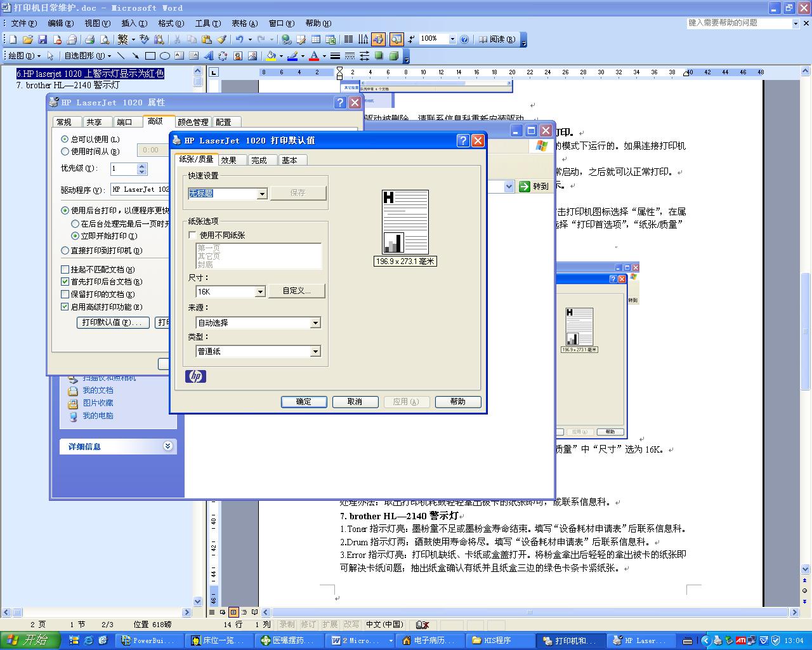Enable the 使用不同纸张 checkbox
Viewport: 812px width, 650px height.
coord(193,235)
